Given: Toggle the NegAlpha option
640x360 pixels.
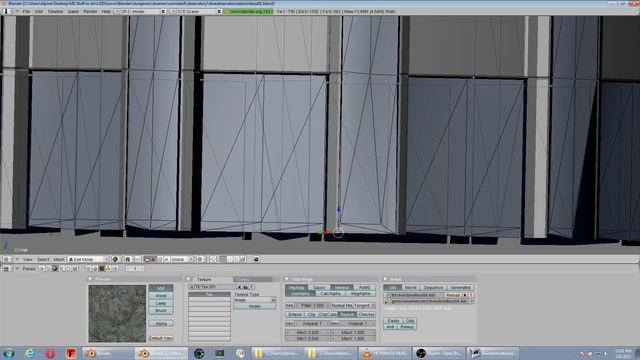Looking at the screenshot, I should click(361, 293).
